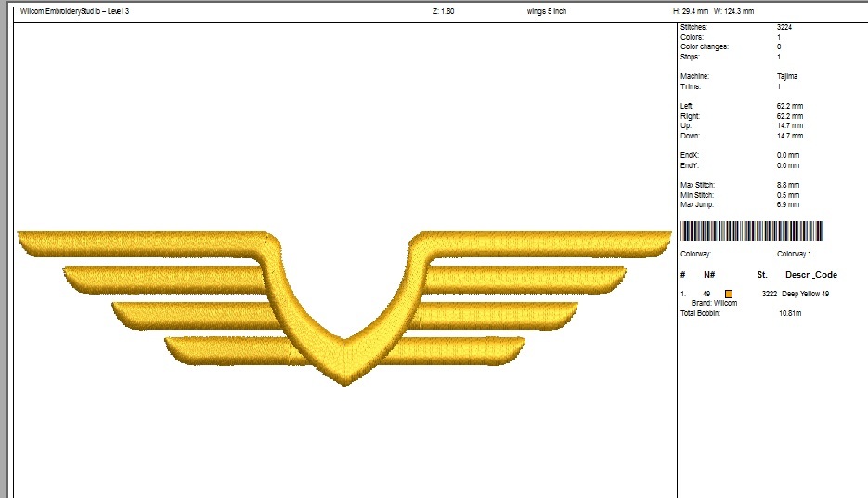The width and height of the screenshot is (868, 498).
Task: Select the Stitches value 3224
Action: [x=784, y=27]
